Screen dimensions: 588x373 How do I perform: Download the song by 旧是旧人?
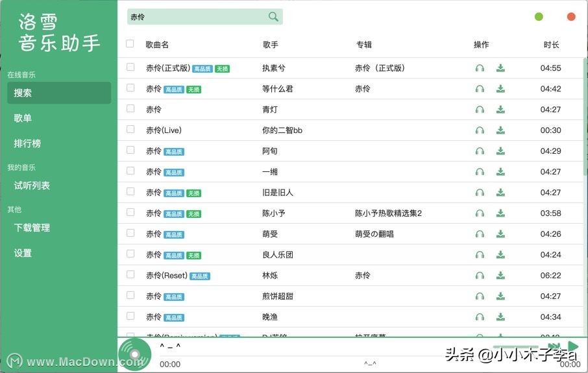coord(500,193)
